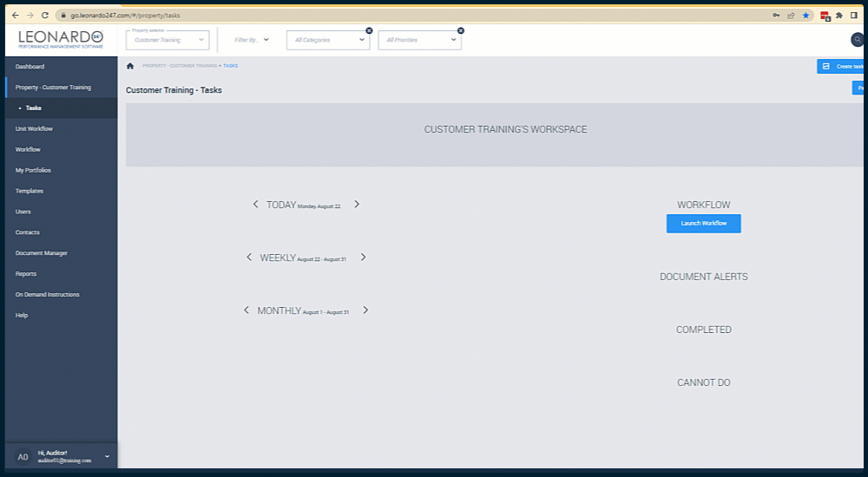Screen dimensions: 868x477
Task: Click the Launch Workflow button
Action: click(704, 224)
